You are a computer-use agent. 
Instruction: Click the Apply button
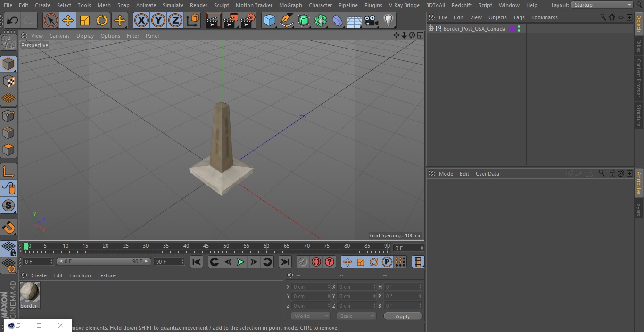(x=403, y=316)
